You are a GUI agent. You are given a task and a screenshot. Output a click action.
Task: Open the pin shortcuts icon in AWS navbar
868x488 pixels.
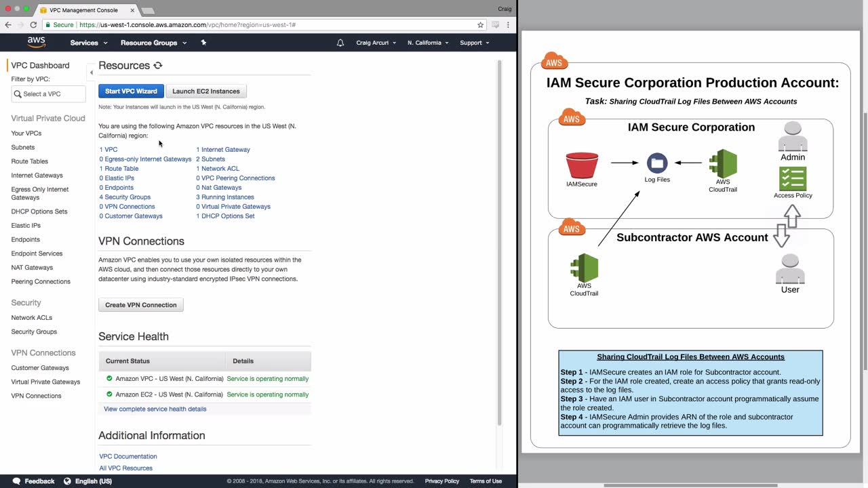tap(203, 43)
